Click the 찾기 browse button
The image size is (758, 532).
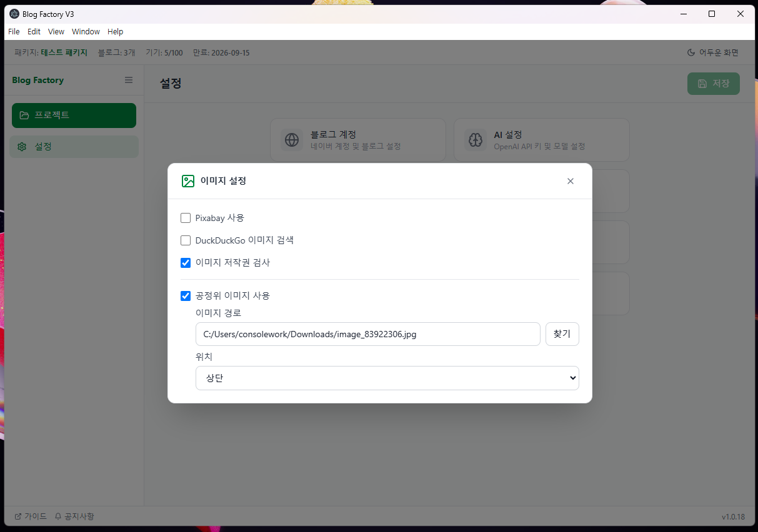[562, 334]
